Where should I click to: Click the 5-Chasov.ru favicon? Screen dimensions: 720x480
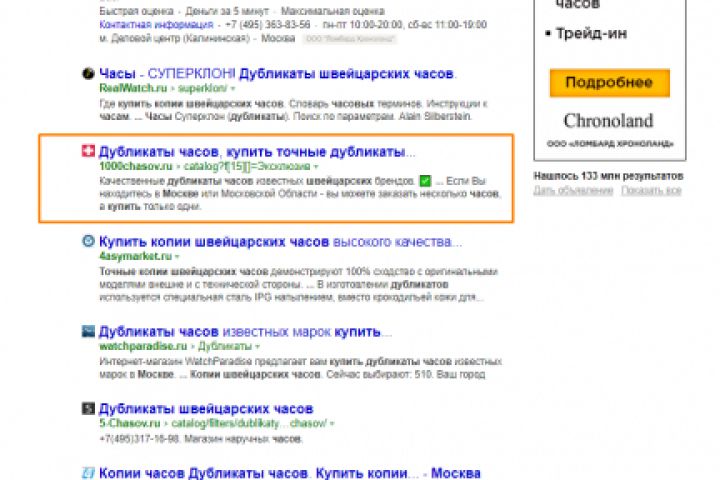pyautogui.click(x=88, y=408)
